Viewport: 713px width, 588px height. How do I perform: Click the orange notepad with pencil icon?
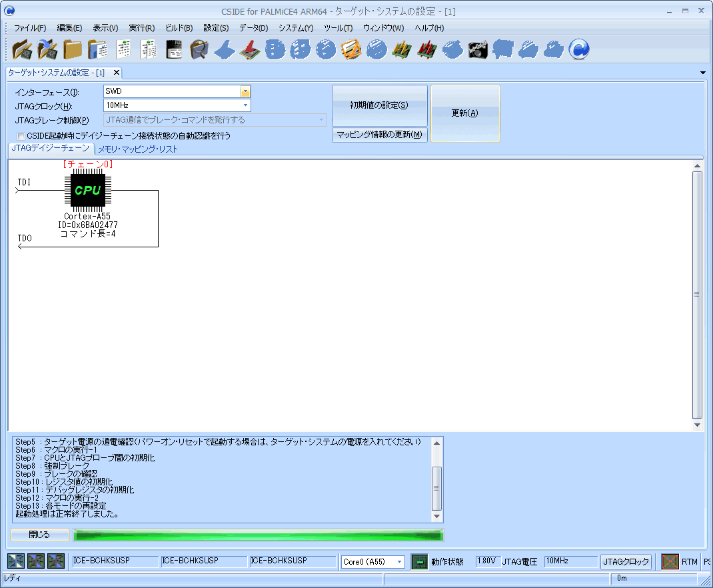coord(351,49)
